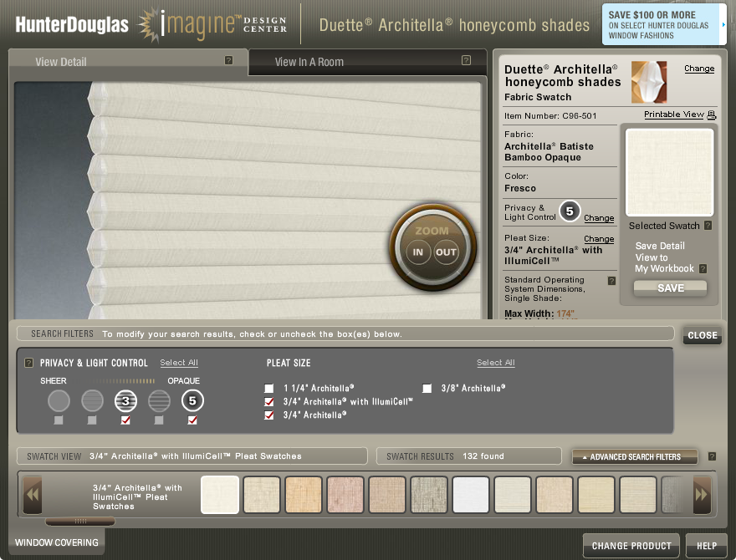Click Change link for Privacy & Light Control
The image size is (736, 560).
point(599,218)
